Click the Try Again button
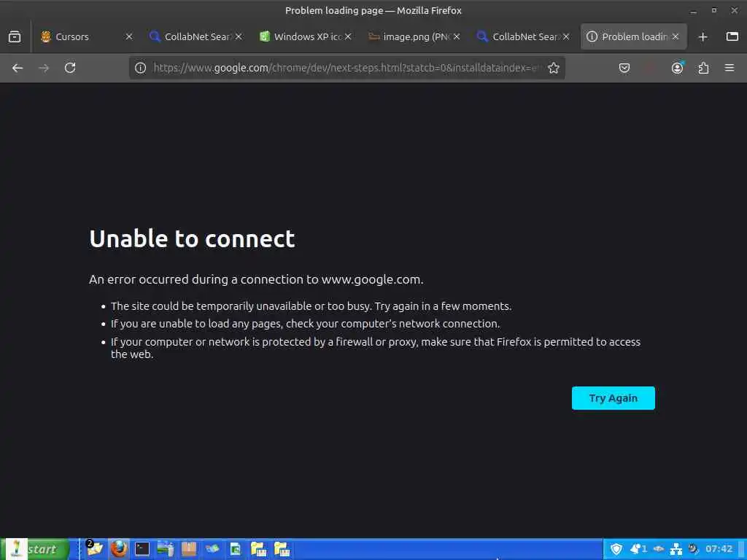Viewport: 747px width, 560px height. (x=613, y=398)
